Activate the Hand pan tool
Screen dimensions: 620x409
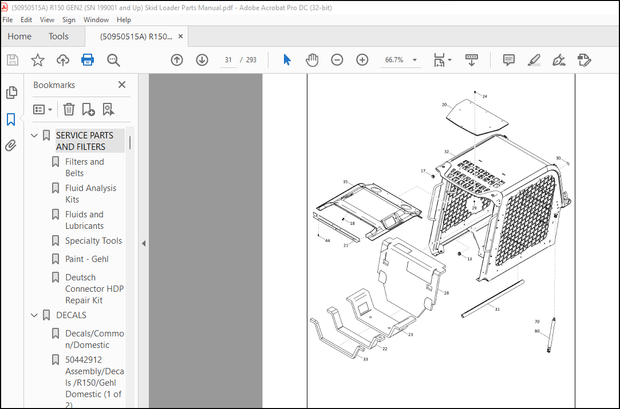tap(312, 60)
